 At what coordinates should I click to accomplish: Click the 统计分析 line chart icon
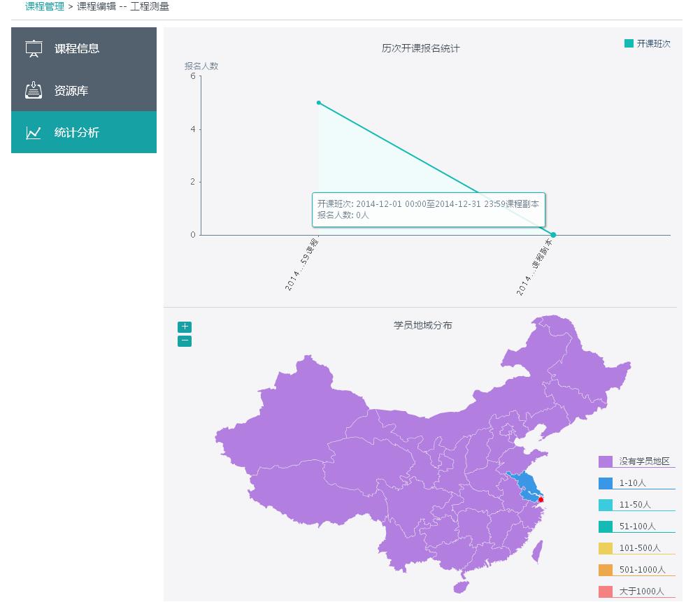click(x=34, y=133)
